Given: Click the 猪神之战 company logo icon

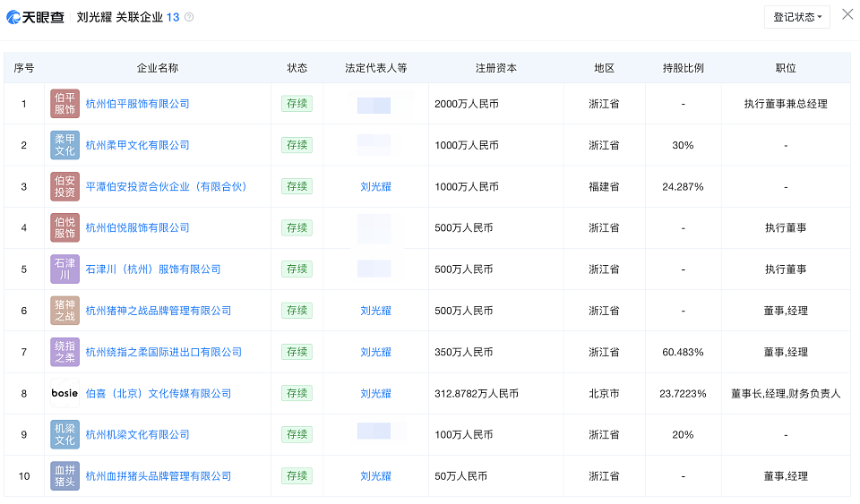Looking at the screenshot, I should 64,311.
